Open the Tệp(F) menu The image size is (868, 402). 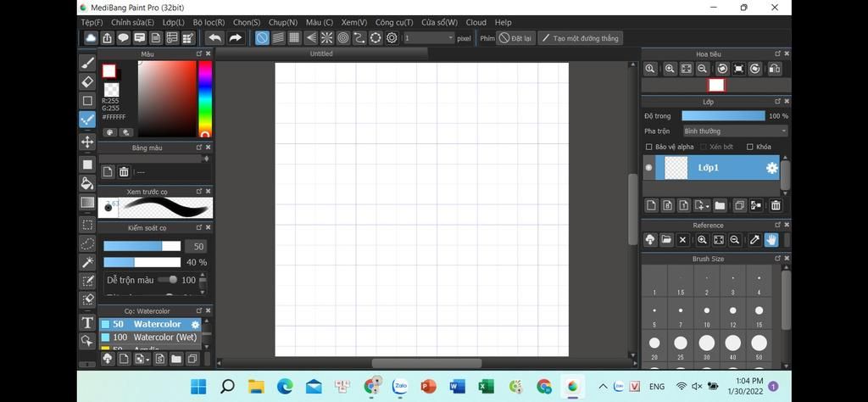point(92,23)
